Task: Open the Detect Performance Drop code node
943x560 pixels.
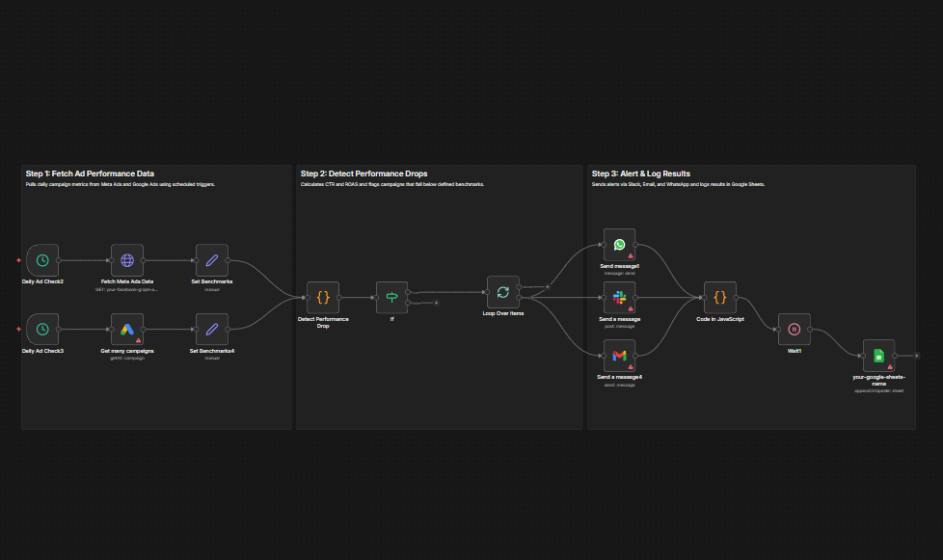Action: (323, 298)
